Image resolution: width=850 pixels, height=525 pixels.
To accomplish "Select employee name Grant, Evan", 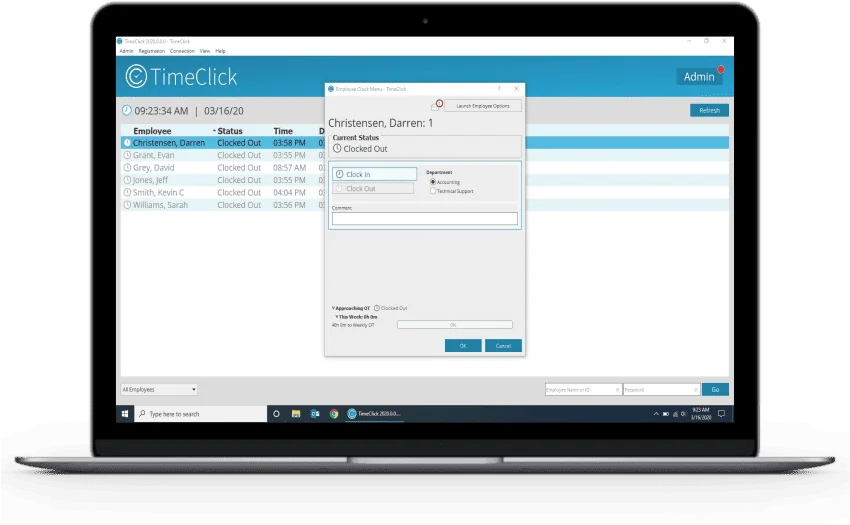I will tap(153, 155).
